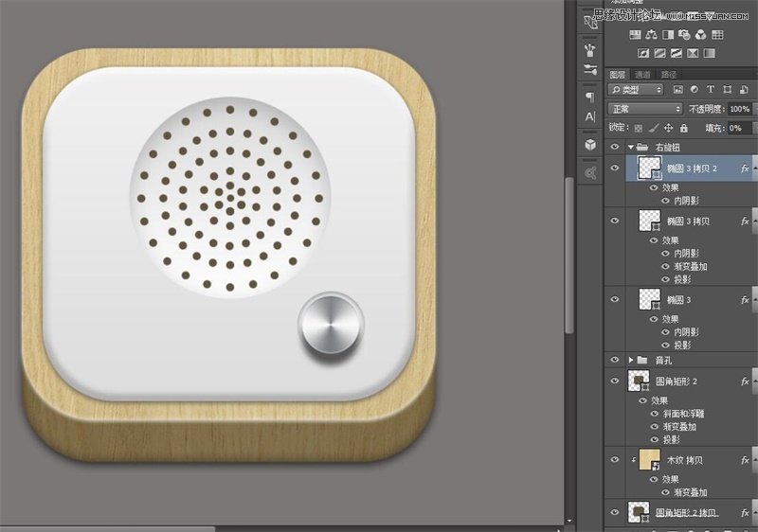Collapse effects arrow of 椭圆 3
758x532 pixels.
click(x=753, y=300)
